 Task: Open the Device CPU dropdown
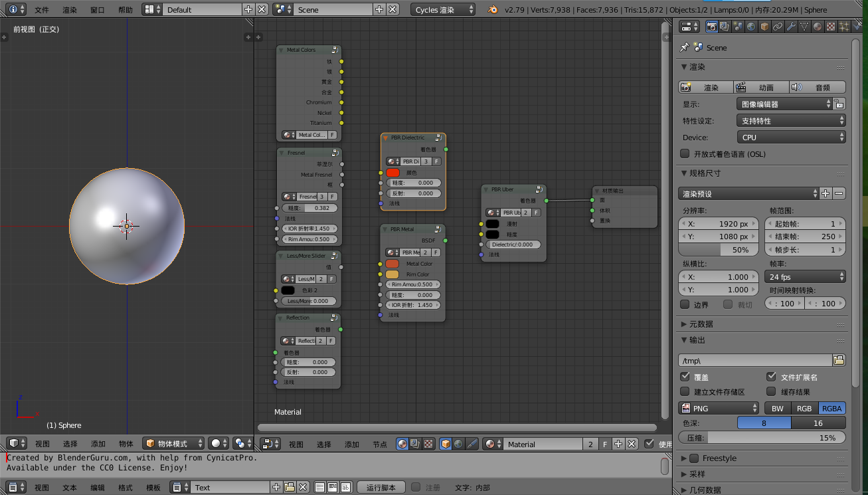click(791, 138)
